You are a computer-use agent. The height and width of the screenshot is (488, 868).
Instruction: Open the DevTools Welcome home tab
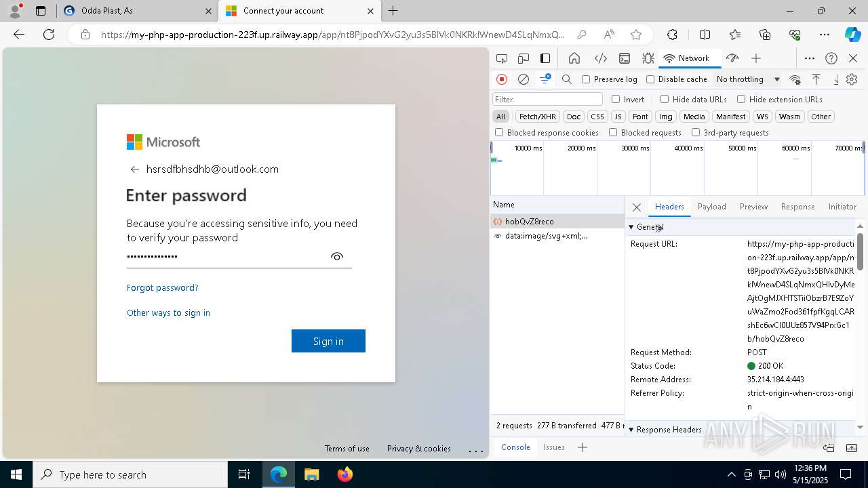tap(574, 58)
